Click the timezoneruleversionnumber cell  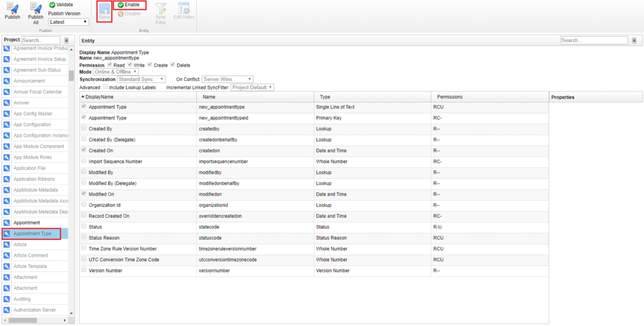[x=255, y=249]
